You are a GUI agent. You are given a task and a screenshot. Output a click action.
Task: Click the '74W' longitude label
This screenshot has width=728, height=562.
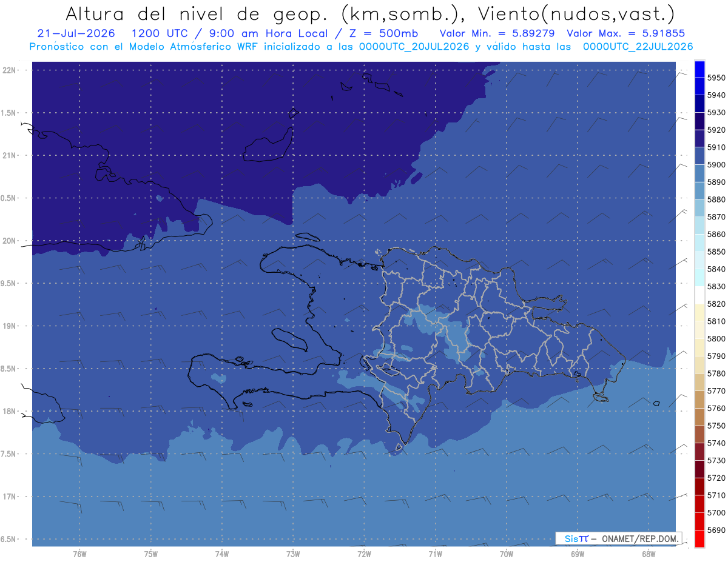[222, 554]
